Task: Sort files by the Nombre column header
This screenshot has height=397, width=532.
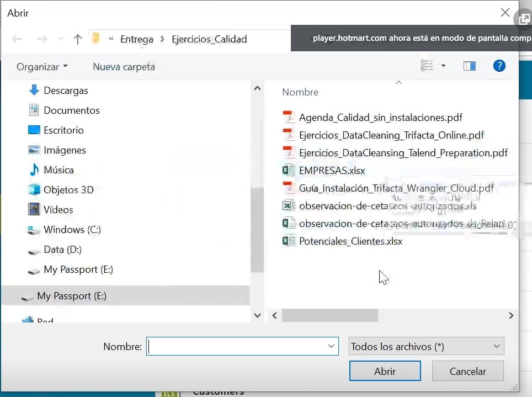Action: coord(300,92)
